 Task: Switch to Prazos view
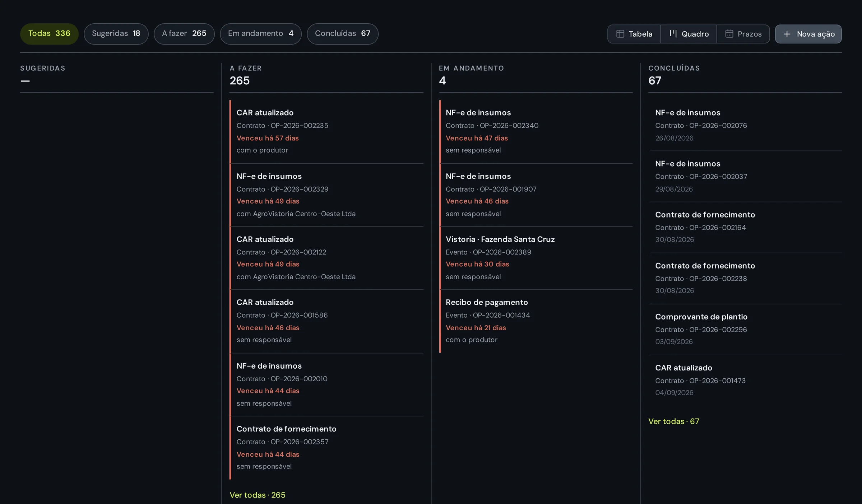click(x=743, y=34)
